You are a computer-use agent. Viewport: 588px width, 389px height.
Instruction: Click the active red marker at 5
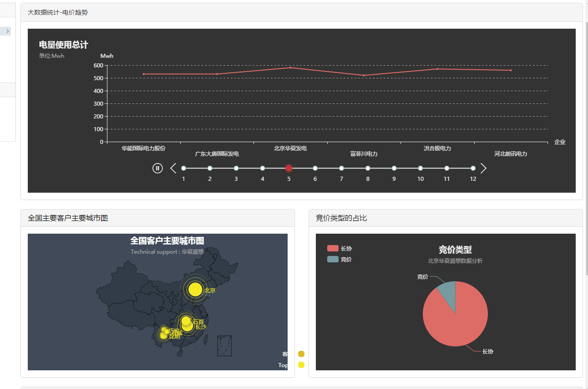point(289,168)
